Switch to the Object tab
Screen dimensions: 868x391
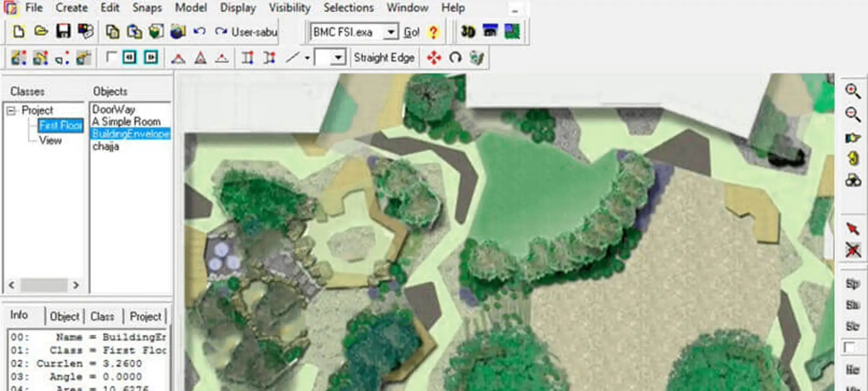point(65,316)
